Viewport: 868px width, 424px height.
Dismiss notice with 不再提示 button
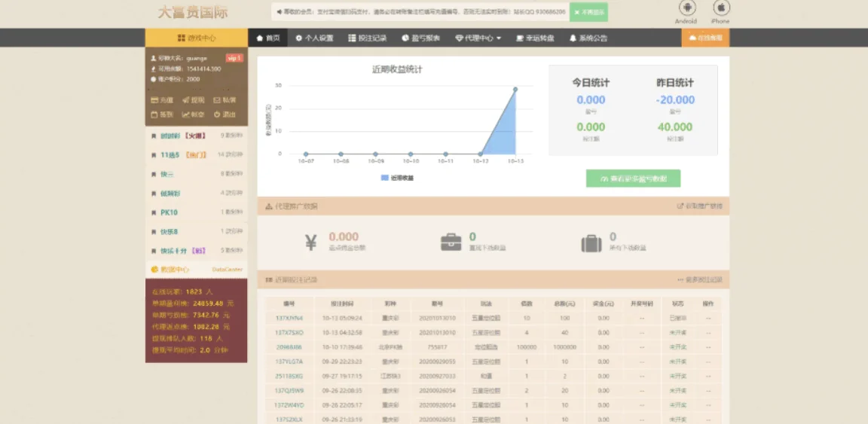pyautogui.click(x=588, y=13)
